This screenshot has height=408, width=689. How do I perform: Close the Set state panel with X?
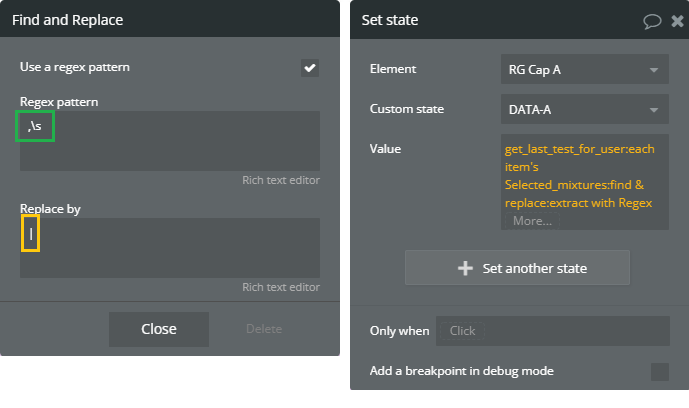click(x=677, y=20)
